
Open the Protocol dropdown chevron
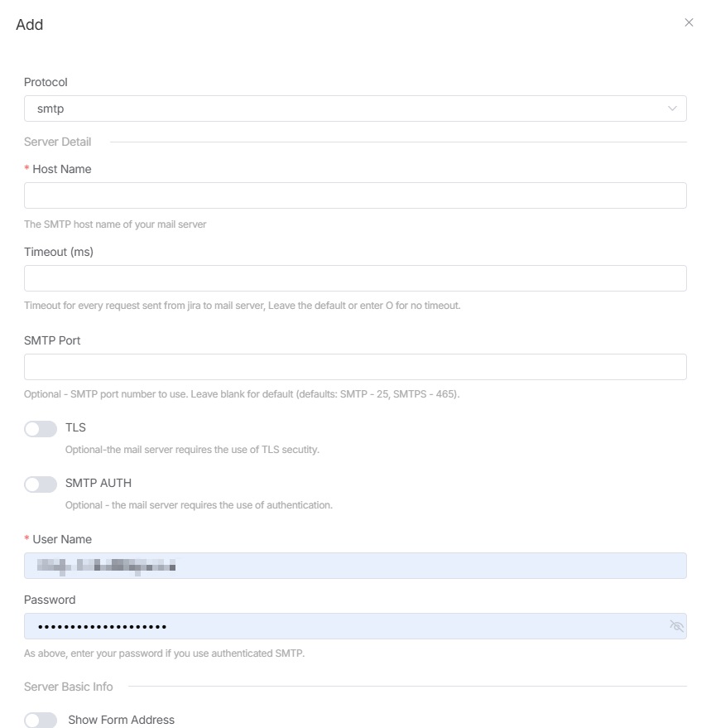[x=672, y=108]
